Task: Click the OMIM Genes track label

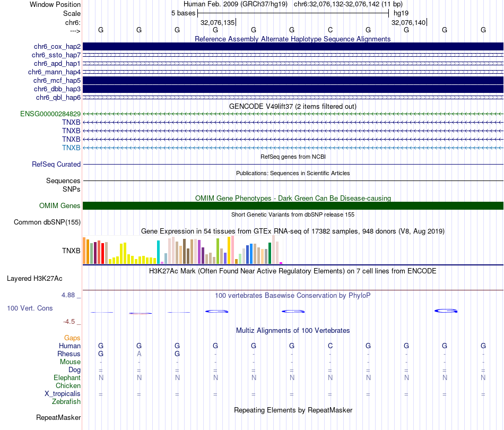Action: 59,206
